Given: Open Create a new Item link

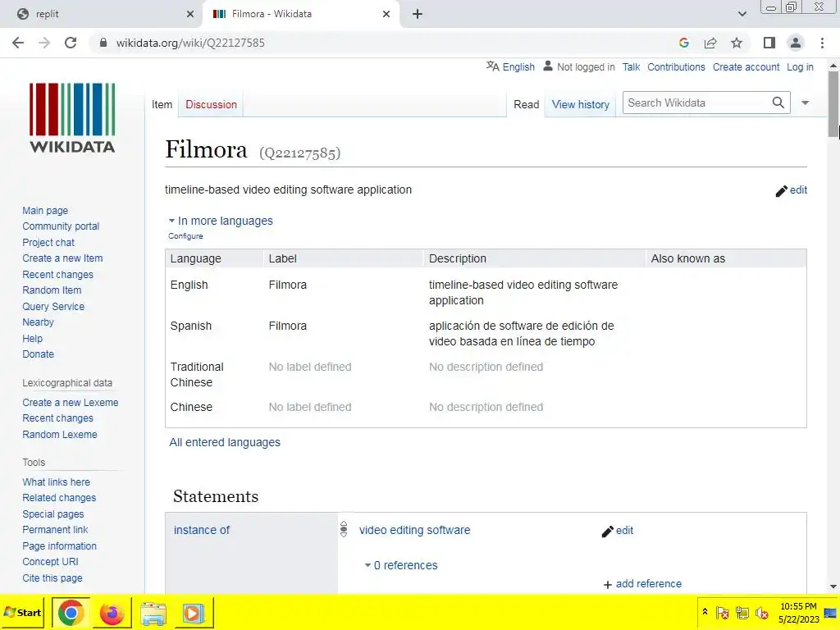Looking at the screenshot, I should point(62,258).
